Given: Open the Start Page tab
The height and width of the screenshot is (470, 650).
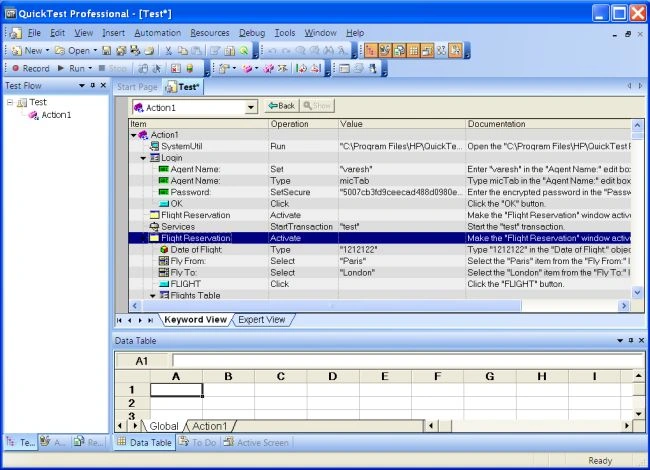Looking at the screenshot, I should (x=137, y=87).
